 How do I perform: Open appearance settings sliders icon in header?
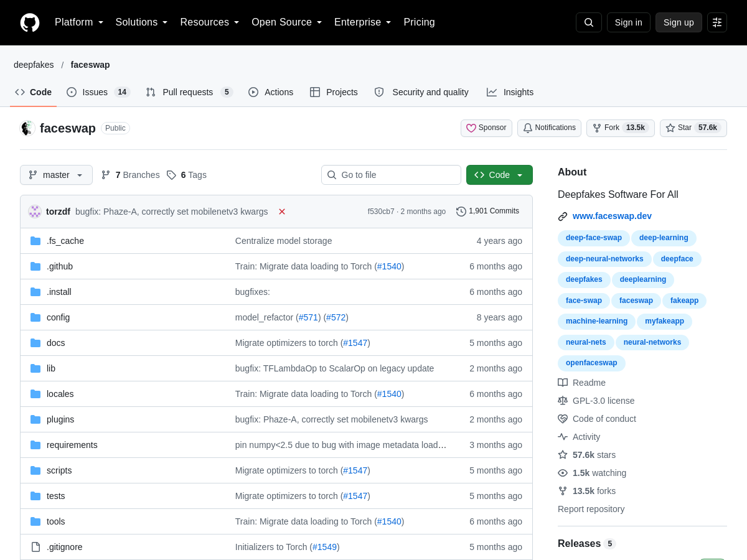(717, 22)
